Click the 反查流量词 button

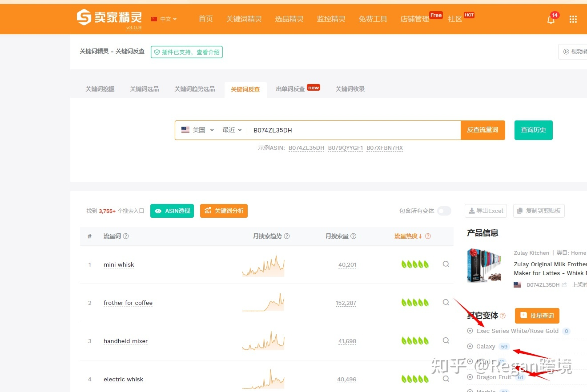[x=482, y=130]
